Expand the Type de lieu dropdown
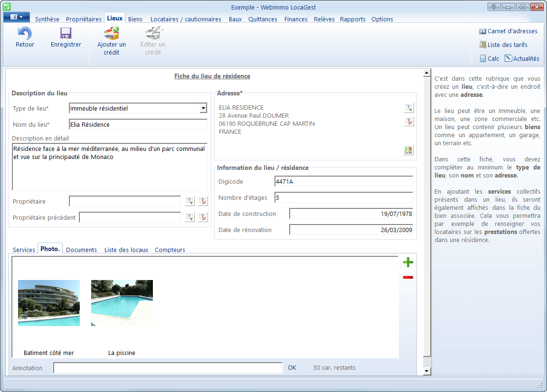This screenshot has width=547, height=392. [203, 108]
